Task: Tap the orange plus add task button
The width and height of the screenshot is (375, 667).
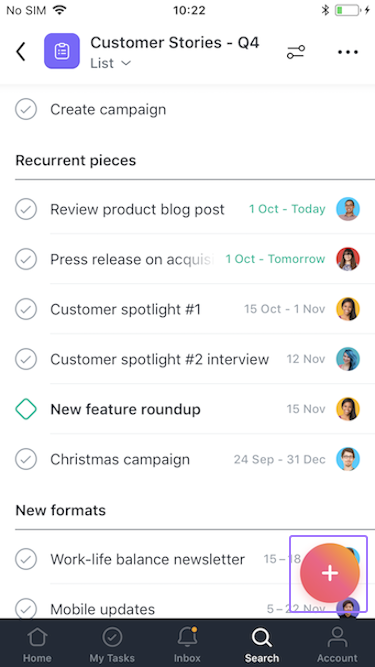Action: pyautogui.click(x=330, y=573)
